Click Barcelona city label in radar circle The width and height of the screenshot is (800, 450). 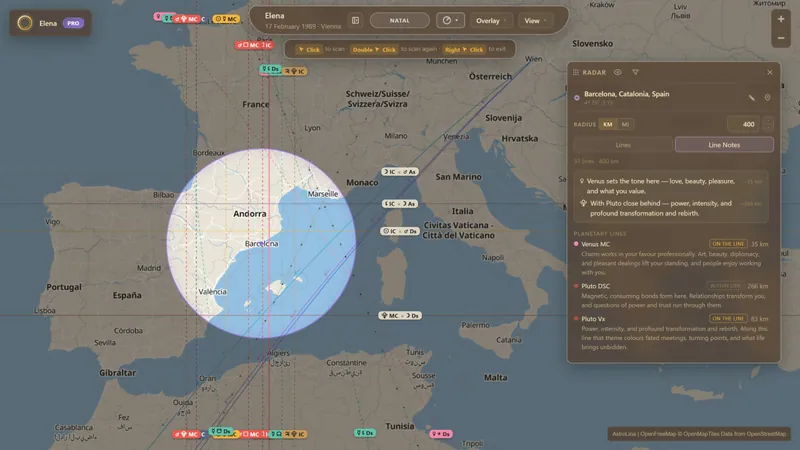(x=262, y=244)
